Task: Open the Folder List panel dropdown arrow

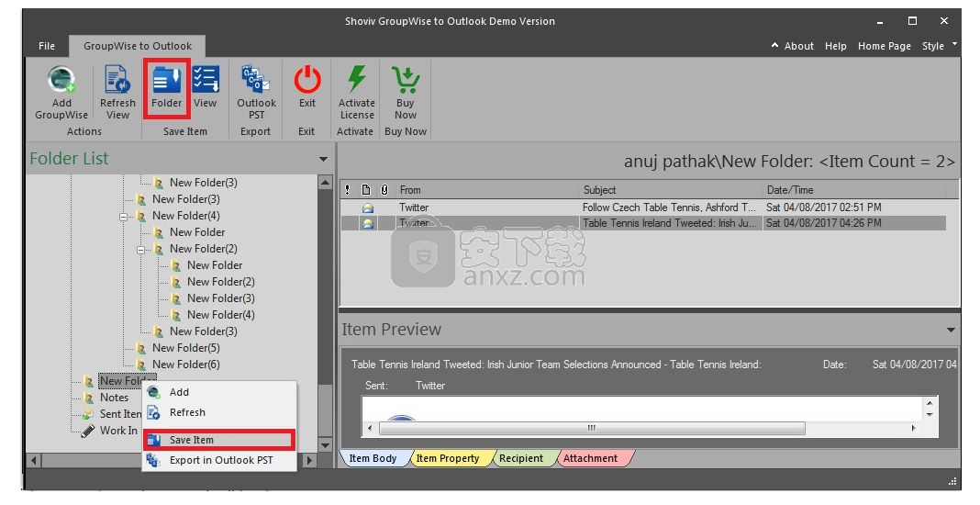Action: 323,160
